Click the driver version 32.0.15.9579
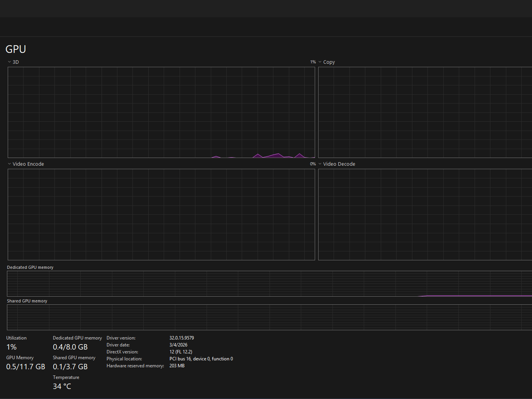Viewport: 532px width, 399px height. point(182,338)
